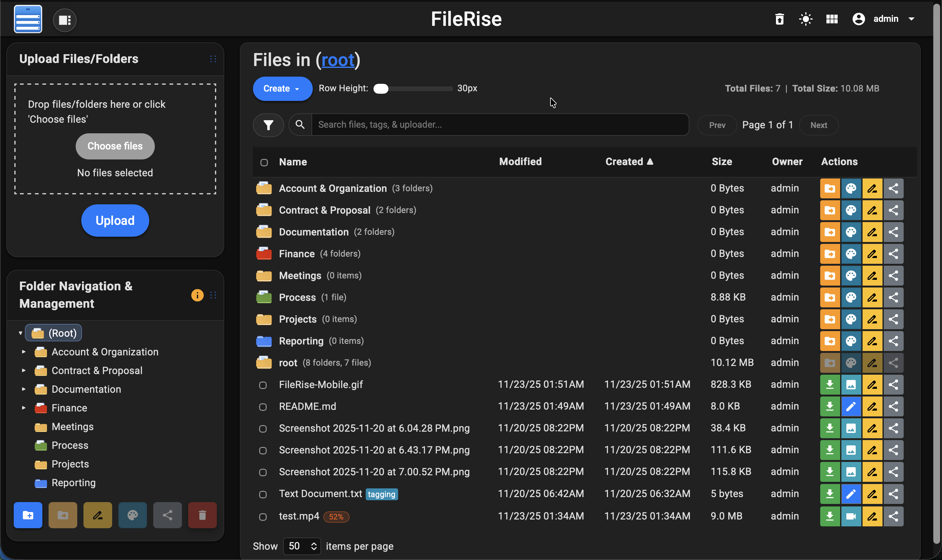Click the filter funnel icon
This screenshot has height=560, width=942.
[x=268, y=125]
